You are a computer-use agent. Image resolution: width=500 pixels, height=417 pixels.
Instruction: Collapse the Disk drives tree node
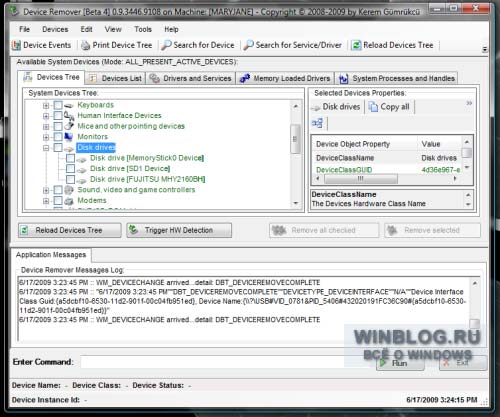46,148
